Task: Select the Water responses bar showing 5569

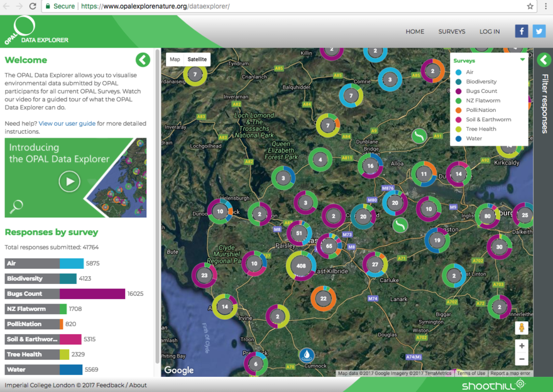Action: (43, 369)
